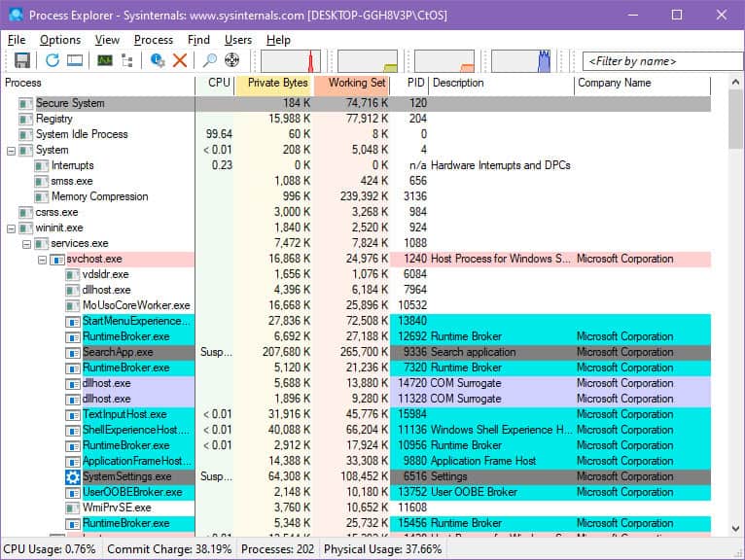Click the 239,392 K working set value

[x=364, y=196]
